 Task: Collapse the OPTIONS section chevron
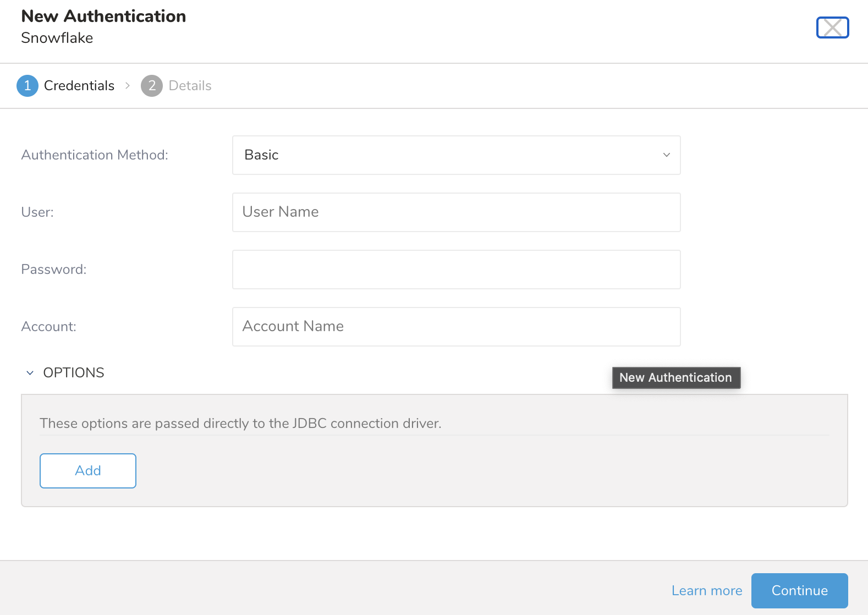tap(30, 373)
